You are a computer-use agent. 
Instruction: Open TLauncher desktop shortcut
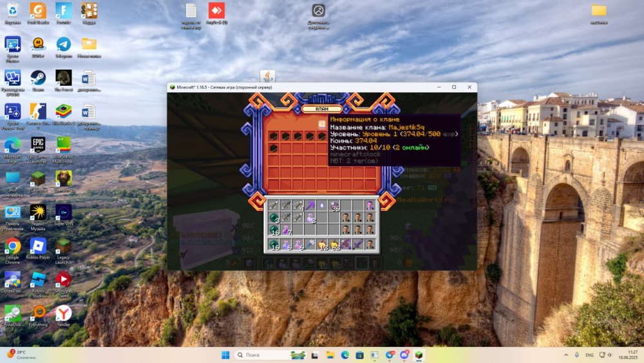click(38, 182)
